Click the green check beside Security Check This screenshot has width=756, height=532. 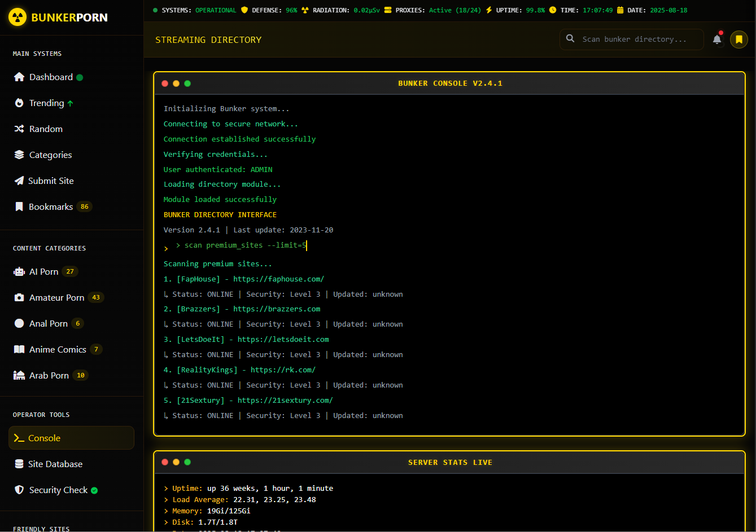click(x=94, y=490)
